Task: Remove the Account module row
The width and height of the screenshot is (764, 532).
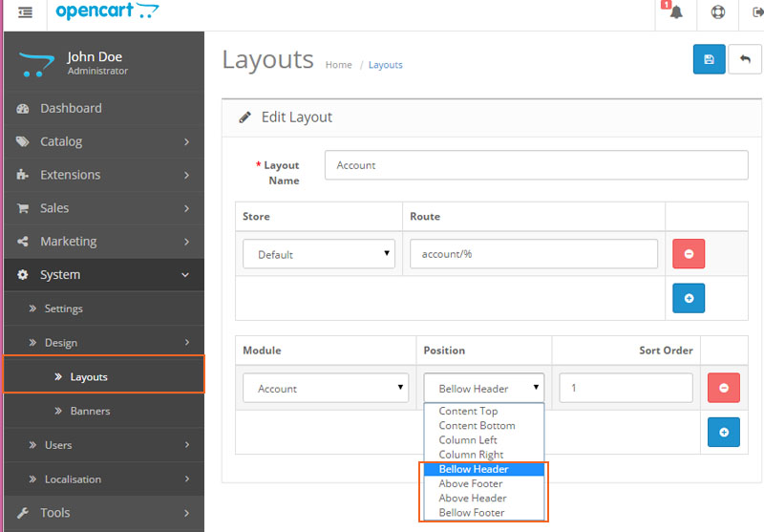Action: coord(723,388)
